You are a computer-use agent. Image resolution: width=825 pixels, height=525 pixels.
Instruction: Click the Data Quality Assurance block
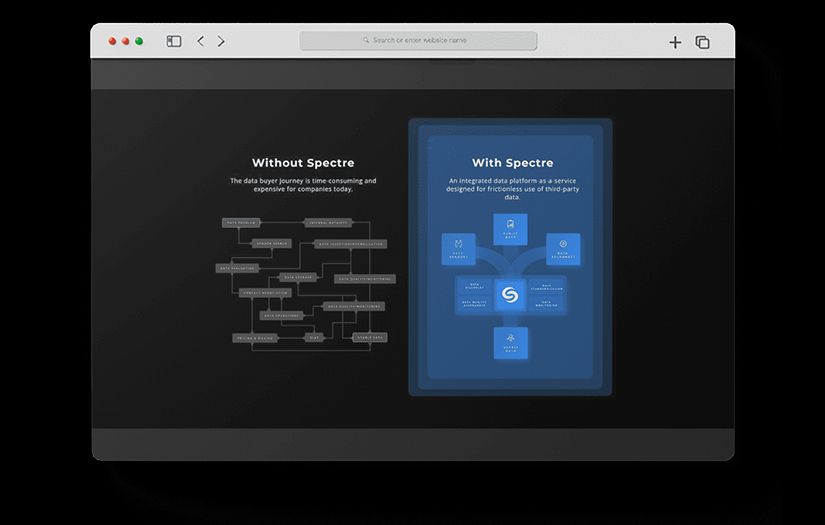(x=474, y=304)
